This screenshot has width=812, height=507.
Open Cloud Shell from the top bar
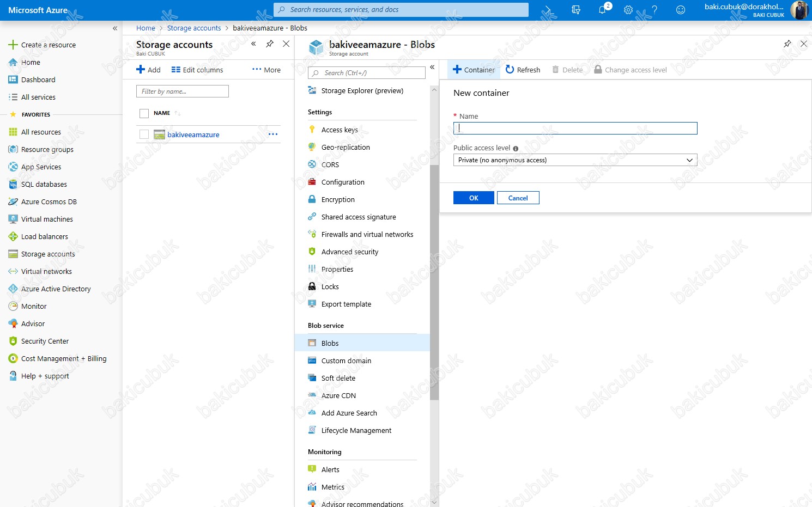[x=550, y=10]
